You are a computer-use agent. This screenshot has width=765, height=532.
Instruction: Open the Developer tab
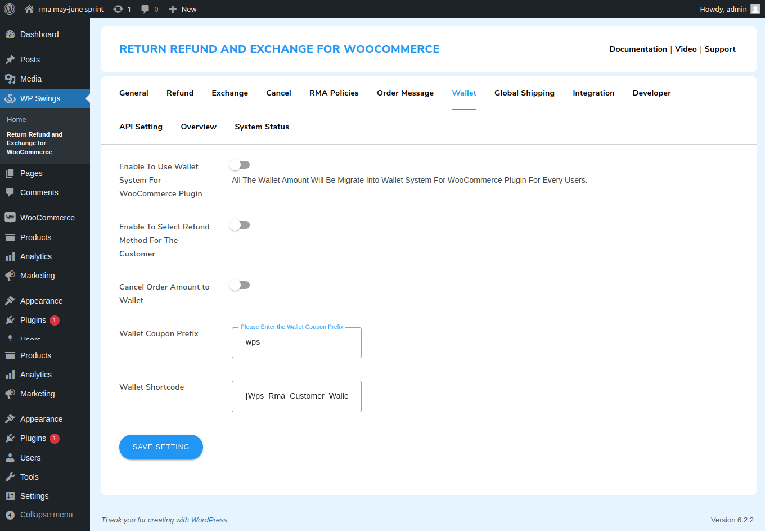pos(652,93)
